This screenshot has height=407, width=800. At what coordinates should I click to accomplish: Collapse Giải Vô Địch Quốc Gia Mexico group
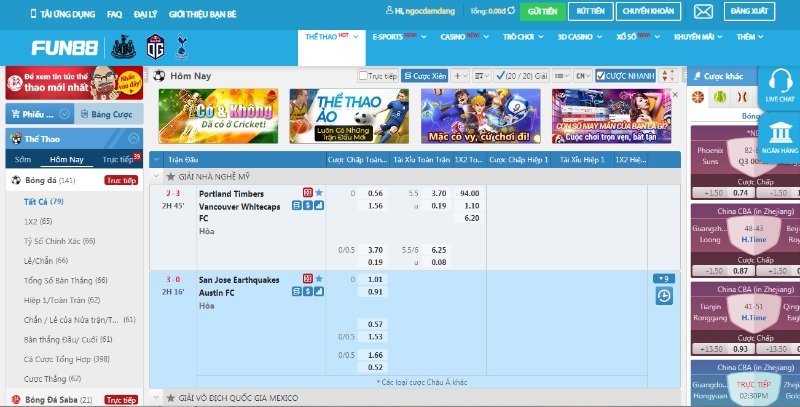coord(157,398)
